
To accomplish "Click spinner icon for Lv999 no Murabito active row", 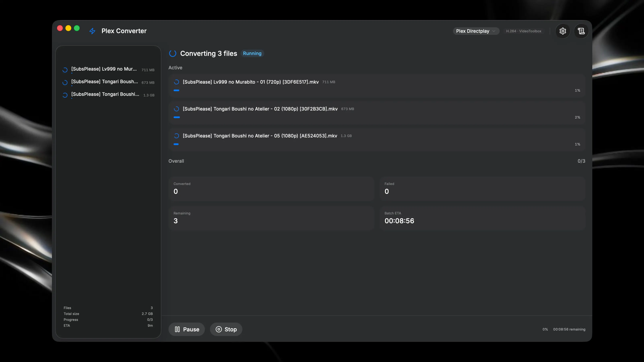I will point(176,82).
